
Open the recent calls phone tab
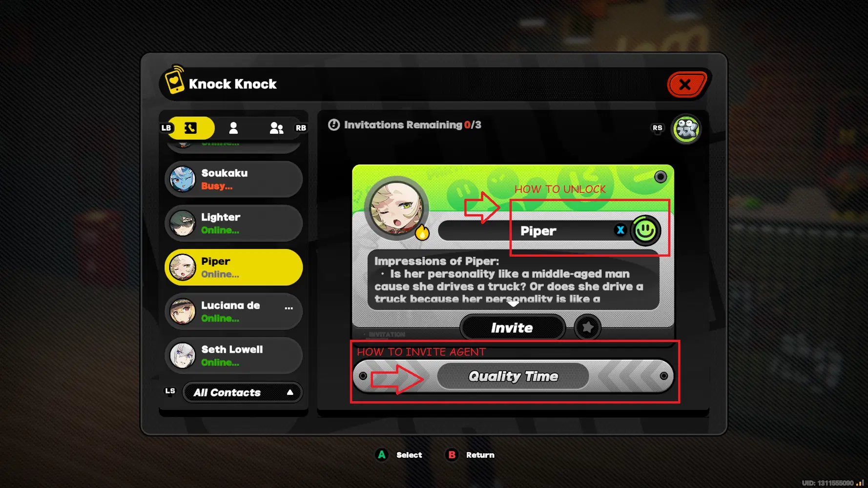pyautogui.click(x=190, y=128)
